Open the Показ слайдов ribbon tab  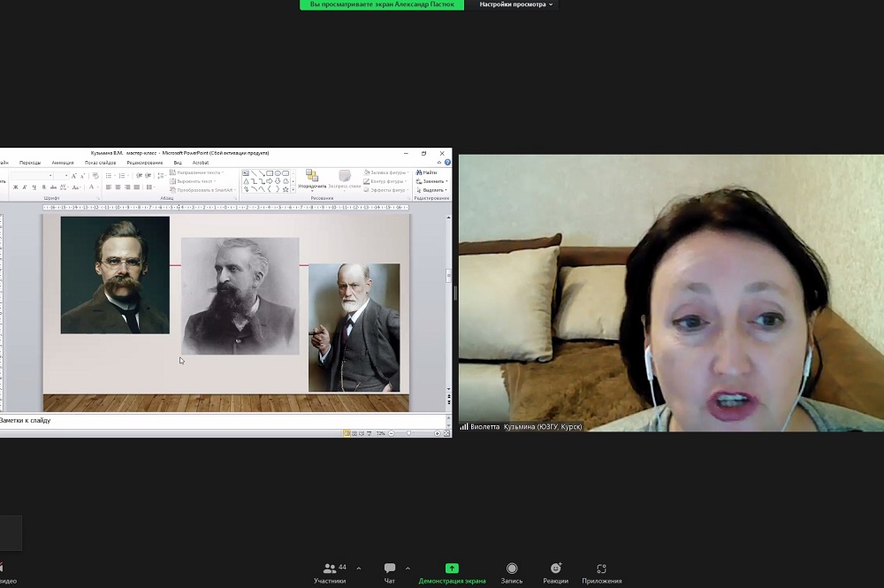click(x=101, y=163)
